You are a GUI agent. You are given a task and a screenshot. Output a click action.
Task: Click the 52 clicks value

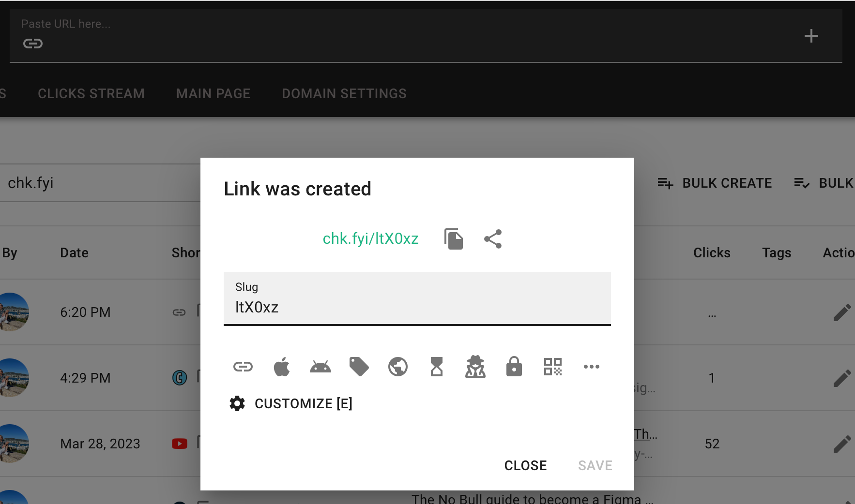coord(712,444)
